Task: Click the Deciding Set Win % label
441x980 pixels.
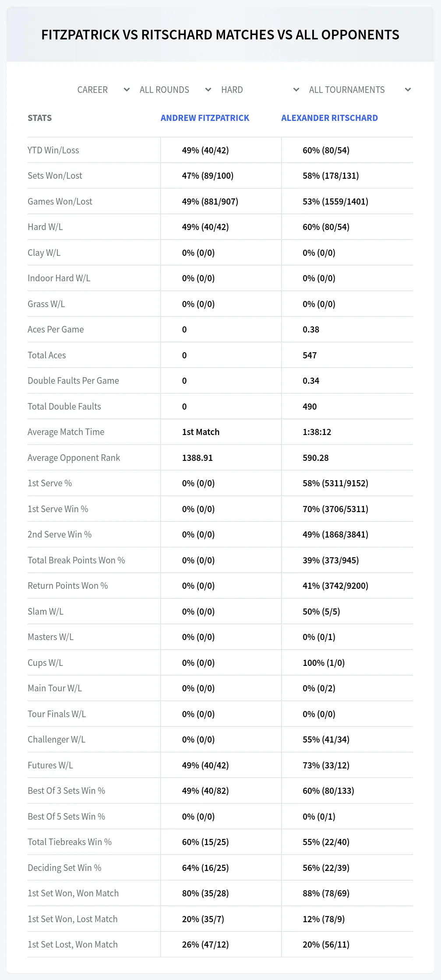Action: [x=64, y=868]
